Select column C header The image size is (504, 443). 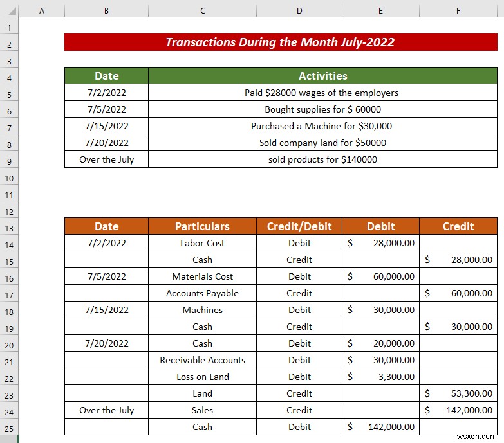[203, 11]
